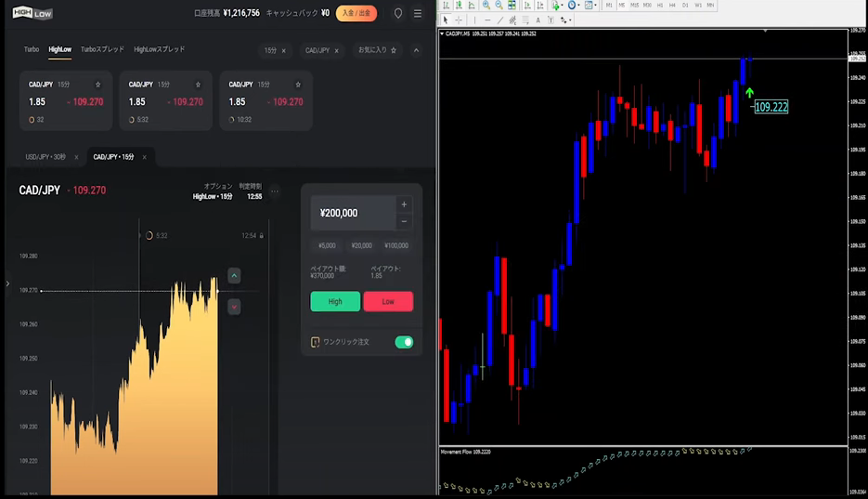868x499 pixels.
Task: Click the ワンクリック注文 info icon
Action: point(315,342)
